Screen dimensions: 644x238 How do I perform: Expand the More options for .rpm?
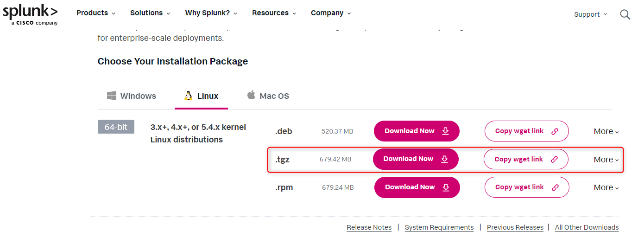pos(606,187)
